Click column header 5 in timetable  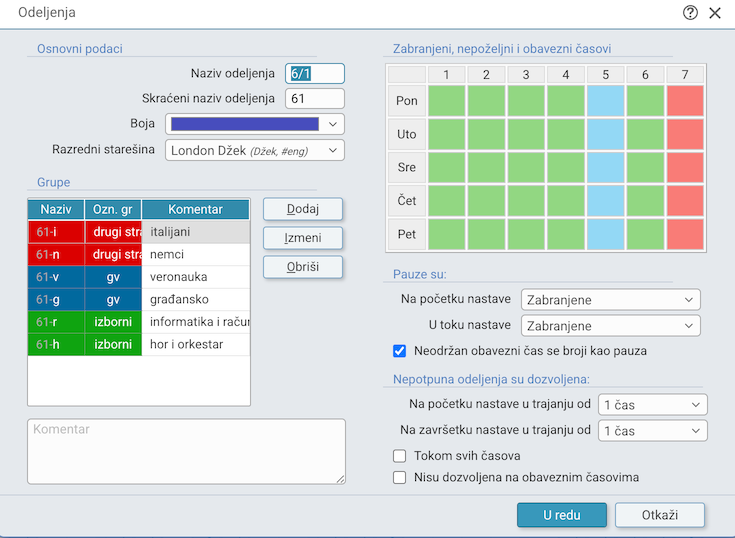pos(606,75)
